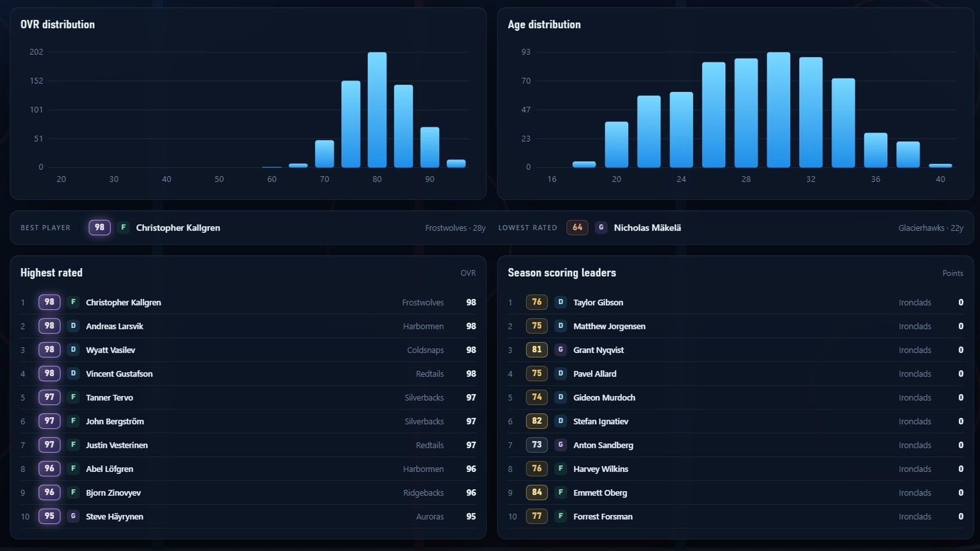Click Bjorn Zinovyev player name

(113, 493)
